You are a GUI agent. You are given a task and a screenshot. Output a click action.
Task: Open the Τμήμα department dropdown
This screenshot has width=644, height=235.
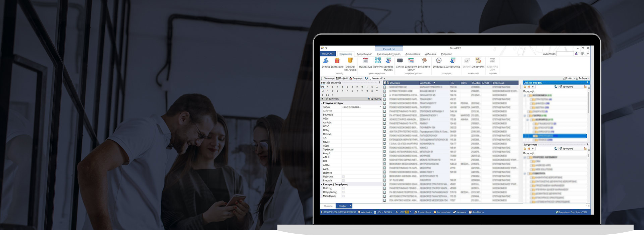[x=380, y=107]
